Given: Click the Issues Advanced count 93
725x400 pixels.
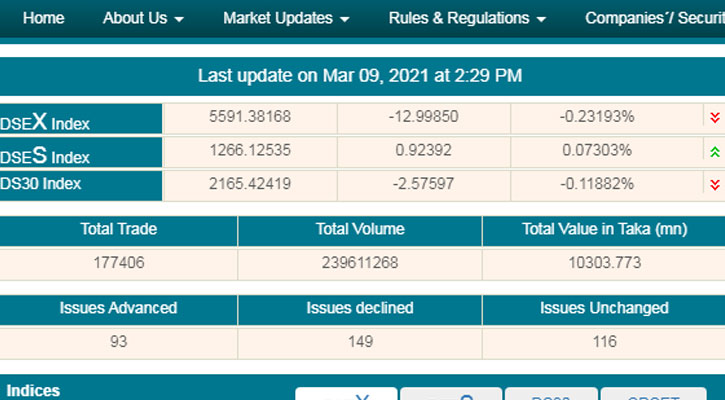Looking at the screenshot, I should pyautogui.click(x=118, y=342).
